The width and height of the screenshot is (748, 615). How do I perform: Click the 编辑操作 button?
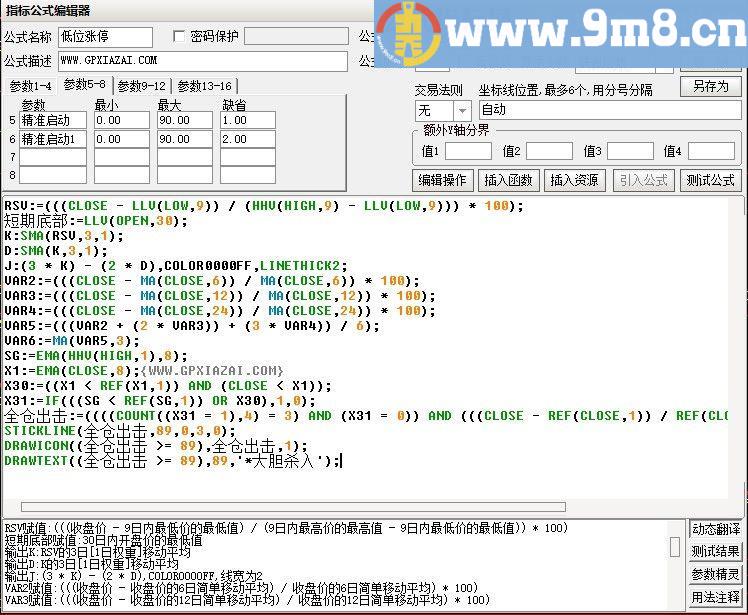442,180
